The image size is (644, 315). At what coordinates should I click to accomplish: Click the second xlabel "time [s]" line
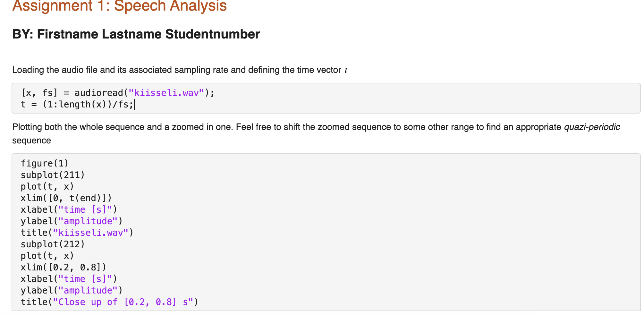(69, 279)
